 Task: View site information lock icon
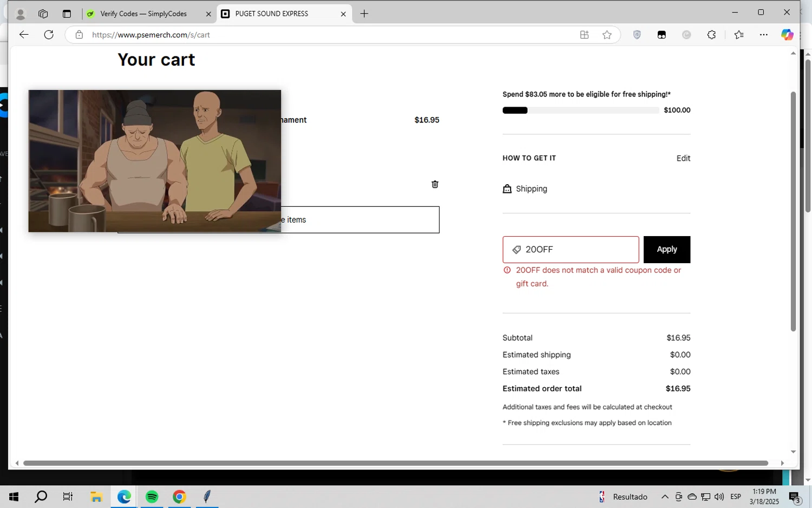79,35
